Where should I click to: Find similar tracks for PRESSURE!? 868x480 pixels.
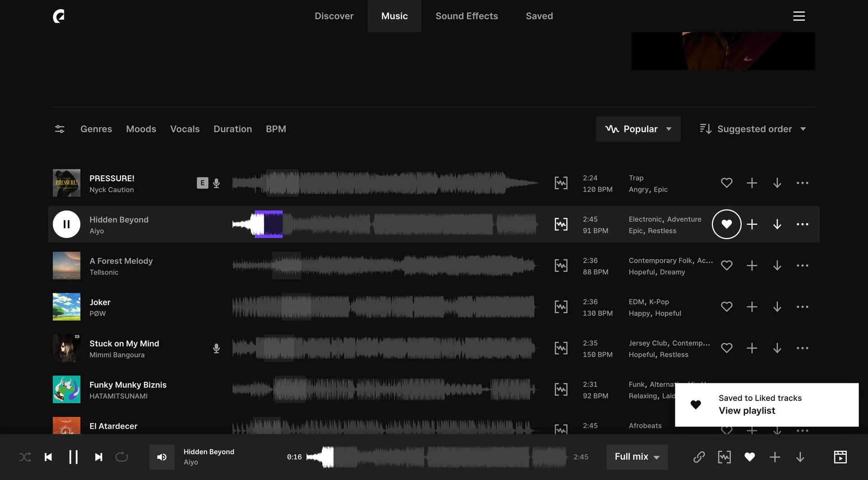561,183
